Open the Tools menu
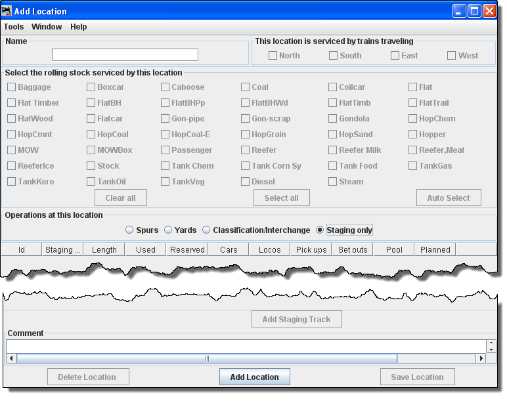Image resolution: width=507 pixels, height=420 pixels. (14, 27)
